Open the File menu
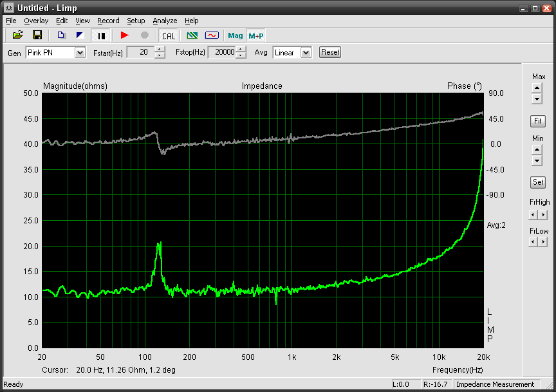This screenshot has height=392, width=556. pos(11,21)
